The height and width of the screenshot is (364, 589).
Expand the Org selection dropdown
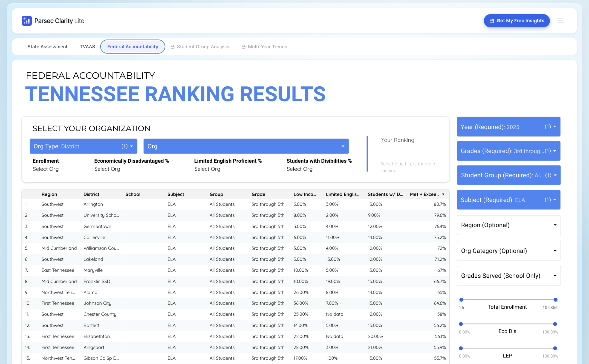(x=246, y=146)
